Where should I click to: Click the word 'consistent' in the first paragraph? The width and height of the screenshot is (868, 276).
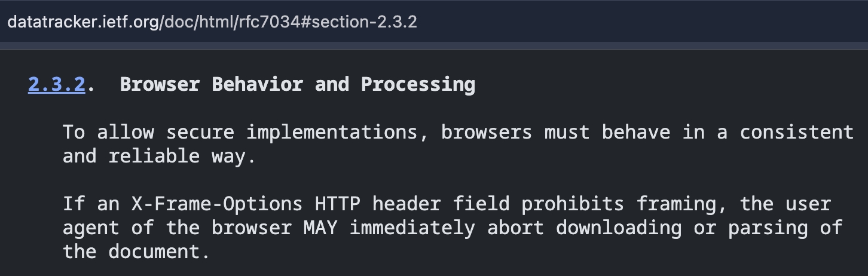click(x=797, y=132)
